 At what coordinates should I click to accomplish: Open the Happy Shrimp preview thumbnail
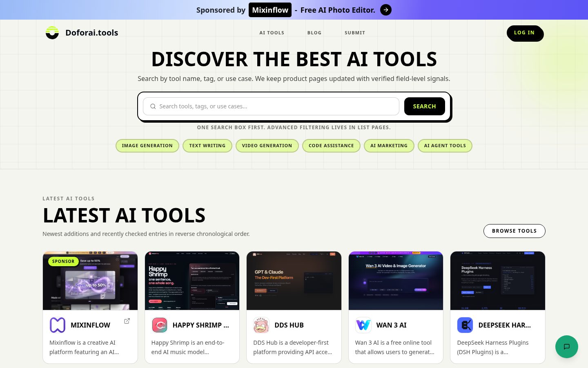(192, 281)
